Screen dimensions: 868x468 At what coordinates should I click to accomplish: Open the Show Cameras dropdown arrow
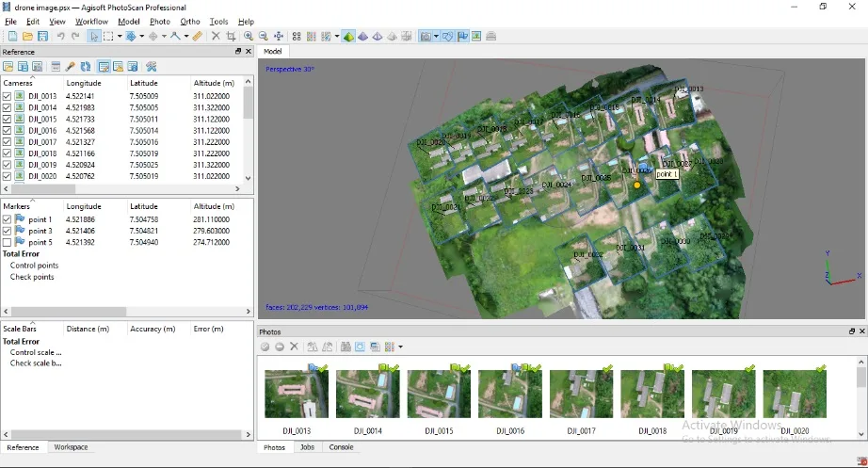436,36
